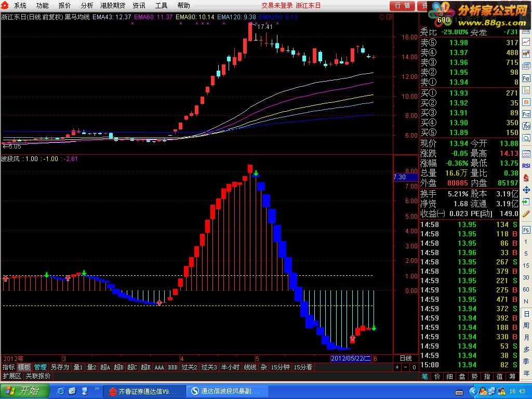
Task: Select the 月 monthly period
Action: tap(526, 338)
